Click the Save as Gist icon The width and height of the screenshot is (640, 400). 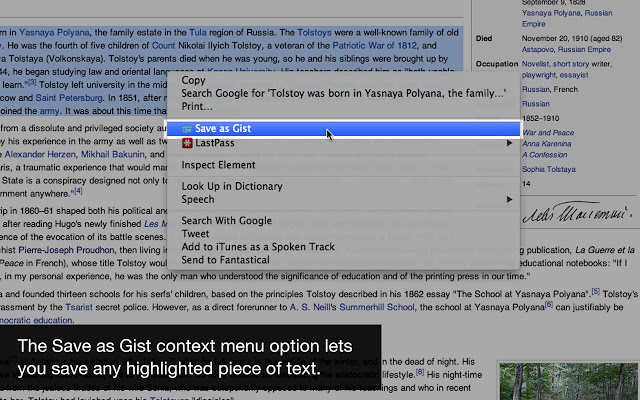pos(187,129)
